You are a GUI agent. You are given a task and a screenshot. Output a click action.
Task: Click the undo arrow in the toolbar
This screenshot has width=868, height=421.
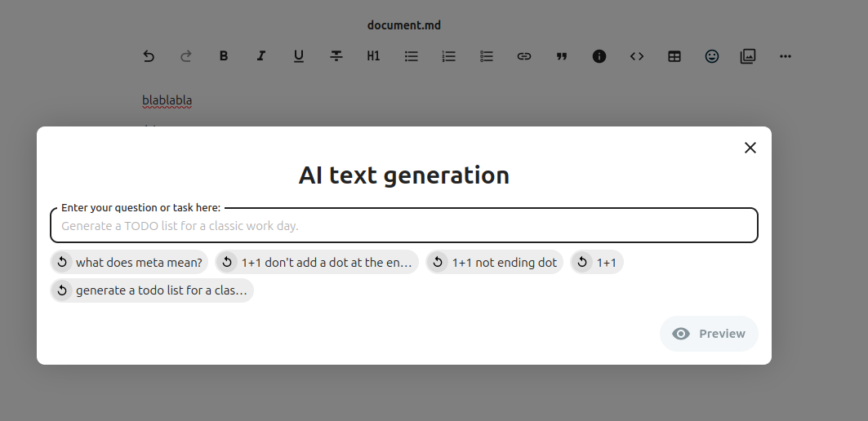pyautogui.click(x=149, y=56)
